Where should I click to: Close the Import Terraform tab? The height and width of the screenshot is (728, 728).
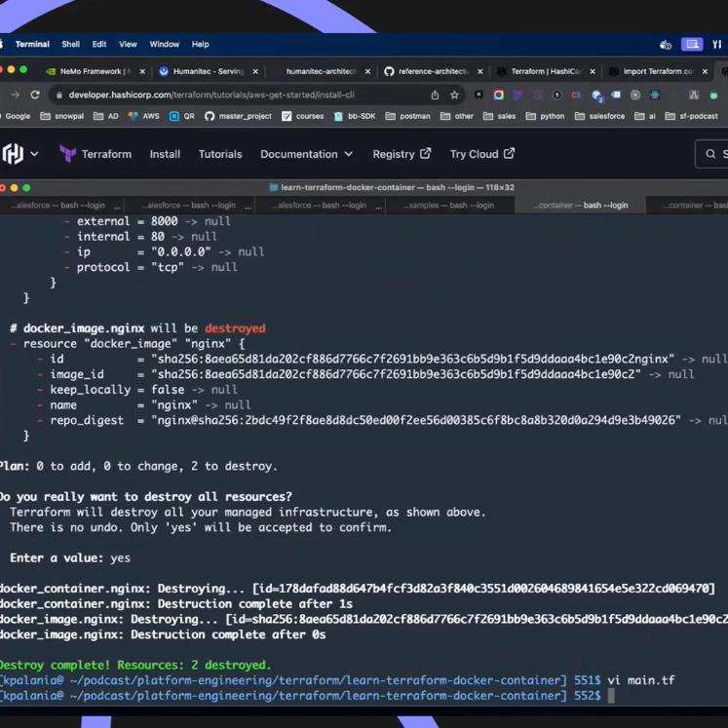(705, 71)
